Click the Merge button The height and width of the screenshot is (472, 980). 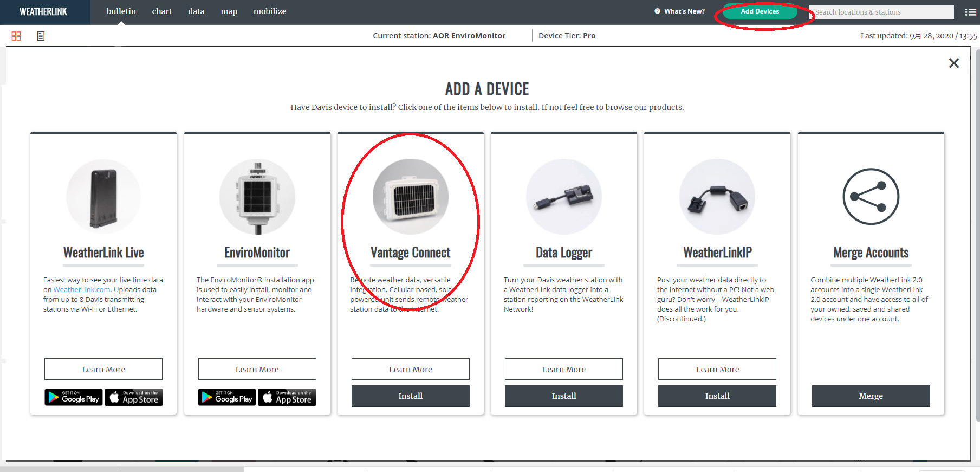[x=871, y=396]
